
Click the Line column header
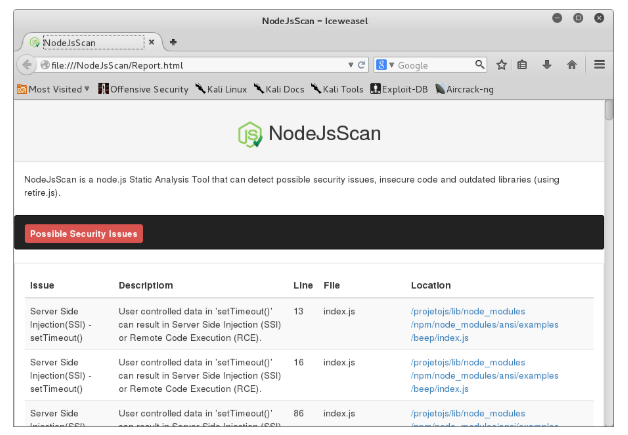[303, 285]
